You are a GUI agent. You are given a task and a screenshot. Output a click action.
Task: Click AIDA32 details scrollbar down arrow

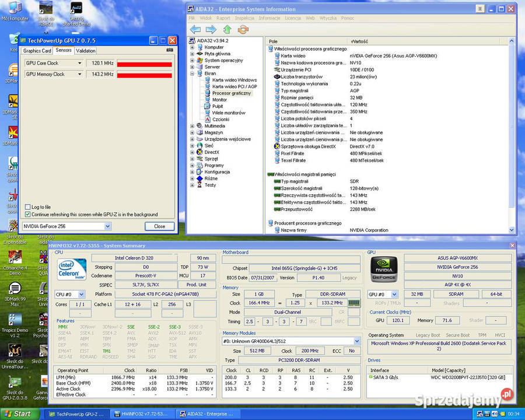click(511, 230)
